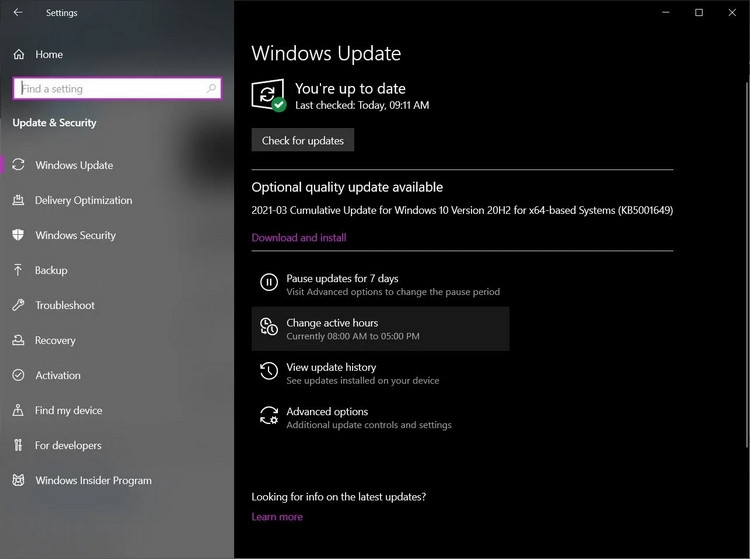Go to Windows Security page
Viewport: 750px width, 559px height.
coord(76,235)
